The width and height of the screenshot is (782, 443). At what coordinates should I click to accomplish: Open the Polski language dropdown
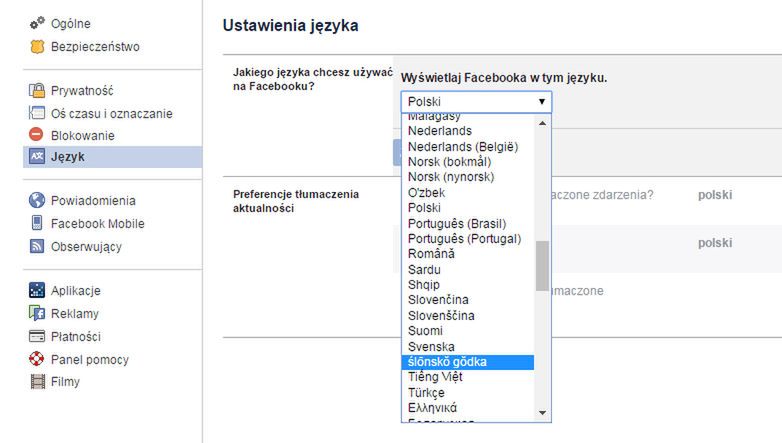tap(476, 102)
